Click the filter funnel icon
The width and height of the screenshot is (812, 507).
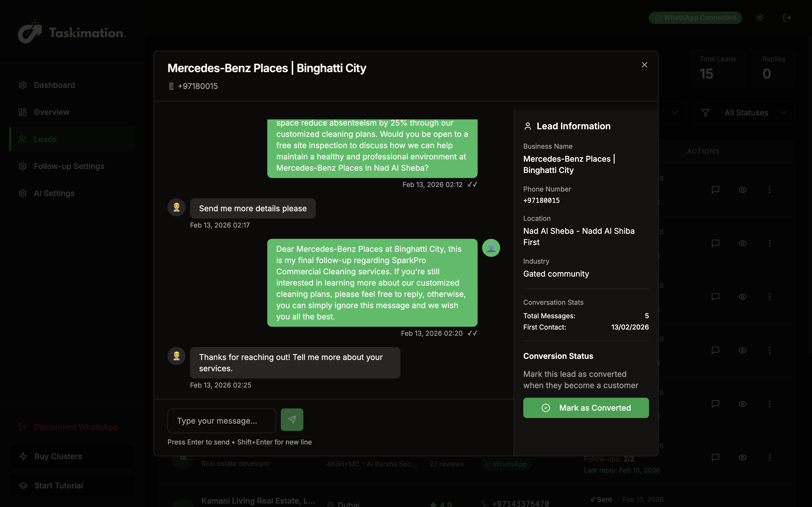click(x=705, y=113)
